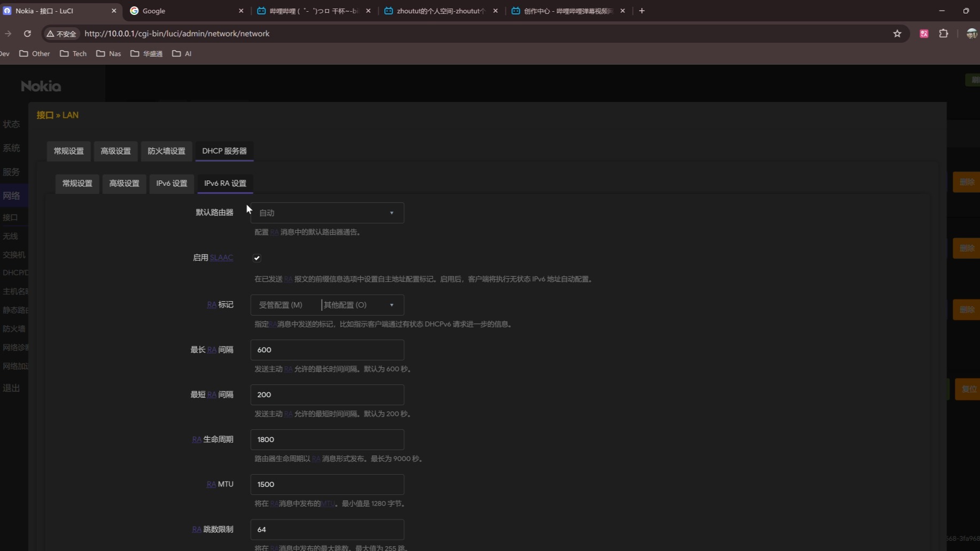Close the 创作中心 bilibili tab

pos(623,11)
